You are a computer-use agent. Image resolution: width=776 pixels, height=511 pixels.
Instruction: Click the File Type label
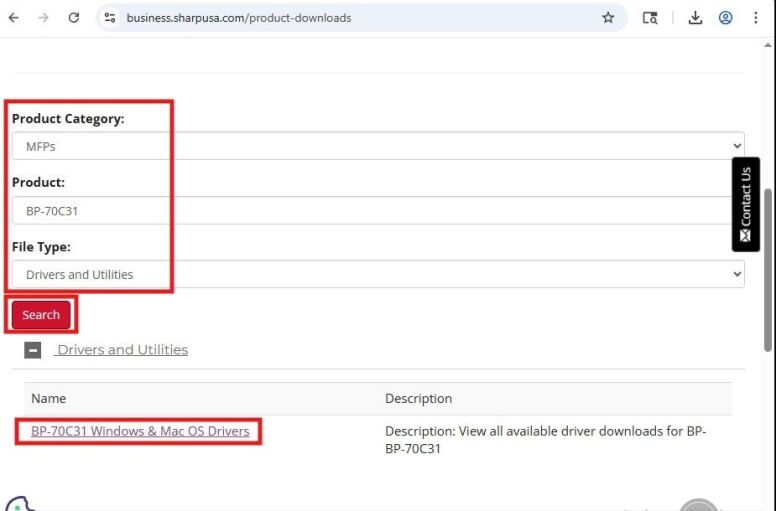pos(41,246)
